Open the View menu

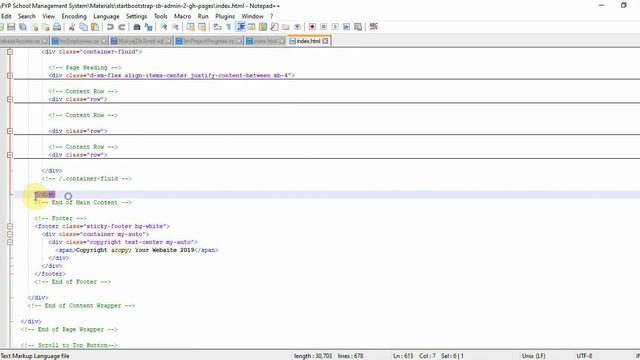click(x=49, y=16)
